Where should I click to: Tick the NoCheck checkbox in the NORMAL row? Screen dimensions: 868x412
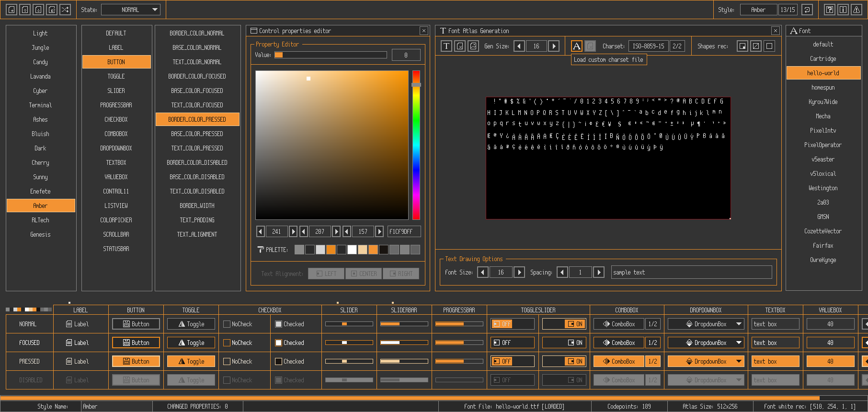(x=227, y=324)
